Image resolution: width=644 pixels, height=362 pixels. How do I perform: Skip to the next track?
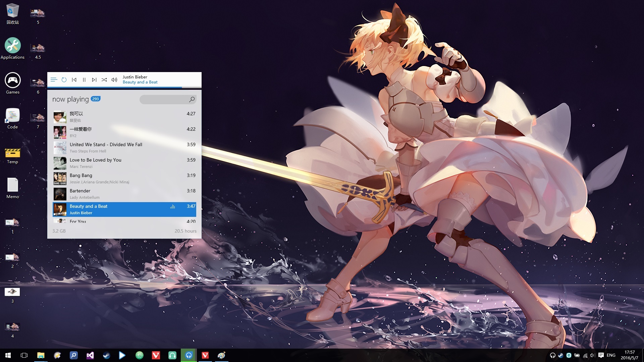[x=94, y=80]
